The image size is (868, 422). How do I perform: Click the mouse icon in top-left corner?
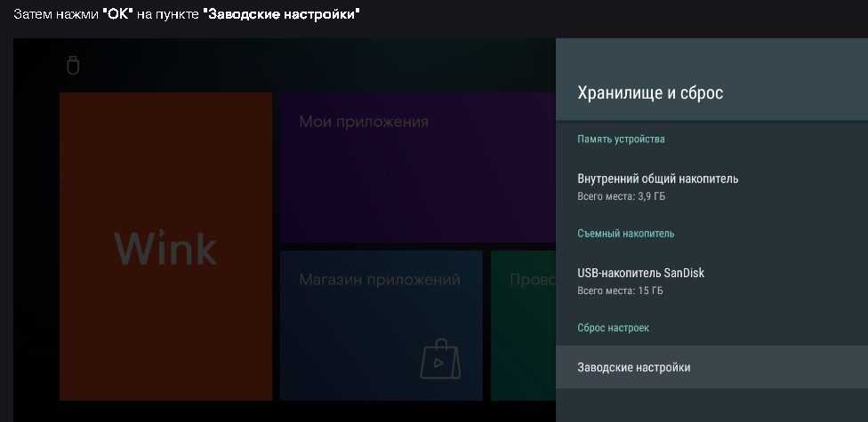pyautogui.click(x=73, y=65)
